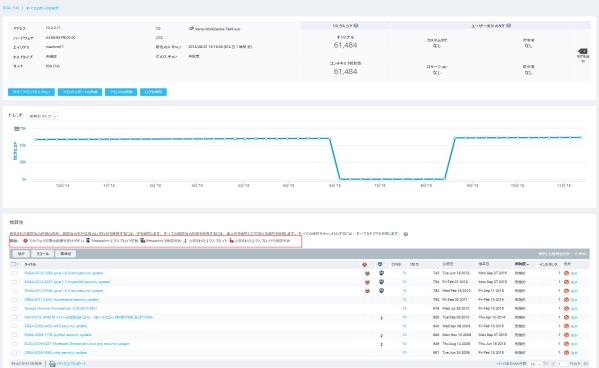Open the Red Hat Enterprise Linux php security update link

pyautogui.click(x=76, y=344)
